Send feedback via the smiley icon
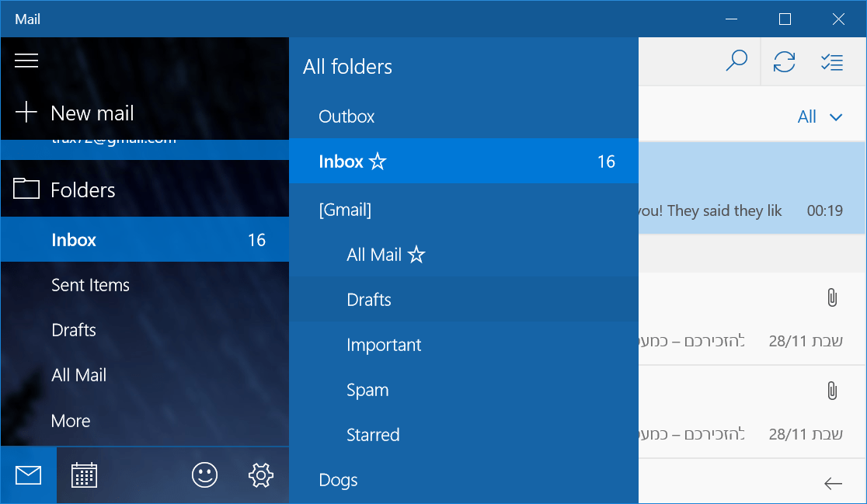Screen dimensions: 867x504 [x=204, y=474]
